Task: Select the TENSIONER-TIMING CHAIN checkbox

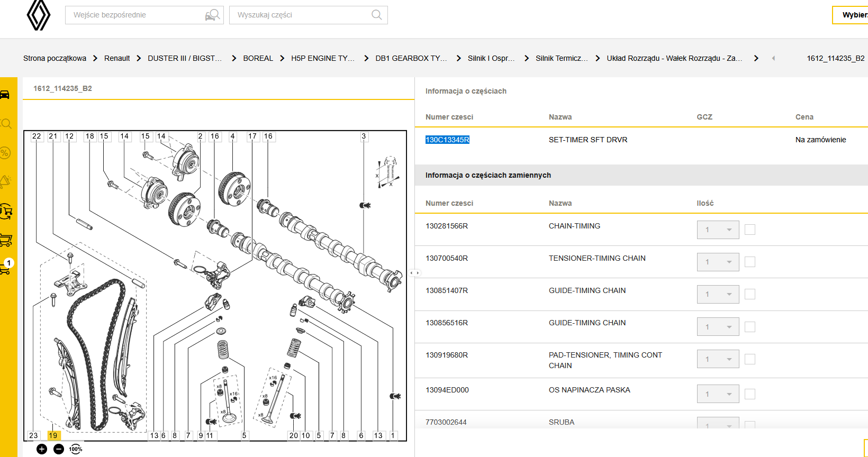Action: click(x=749, y=262)
